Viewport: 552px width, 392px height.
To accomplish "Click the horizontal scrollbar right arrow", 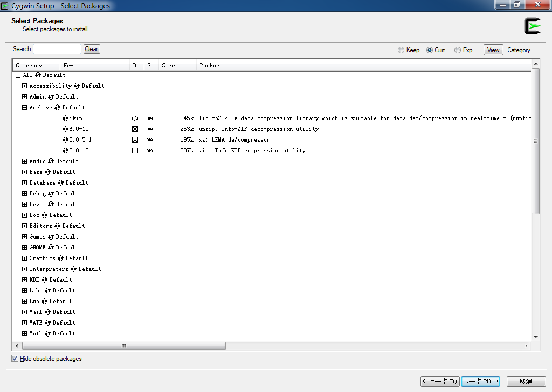I will [526, 346].
